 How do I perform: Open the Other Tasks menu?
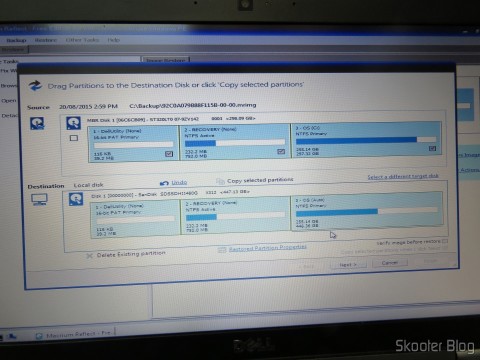coord(82,40)
